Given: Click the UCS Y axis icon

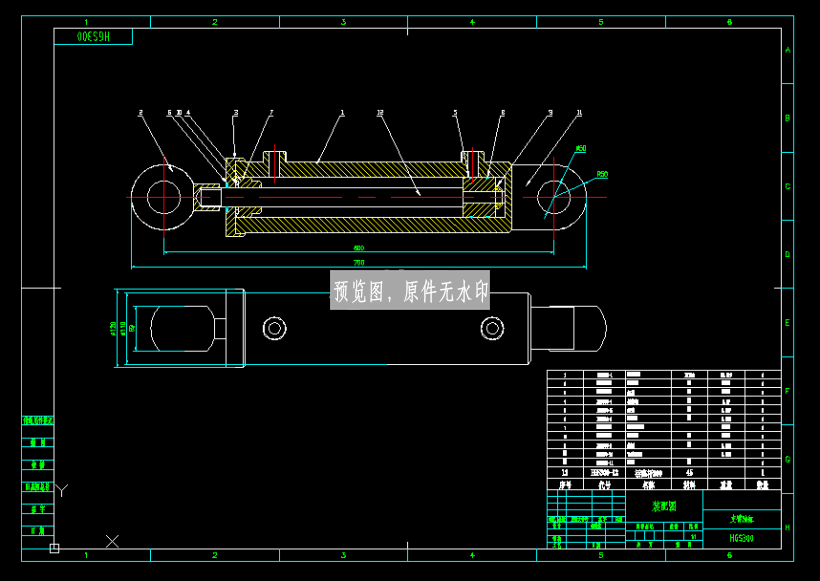Looking at the screenshot, I should tap(62, 491).
